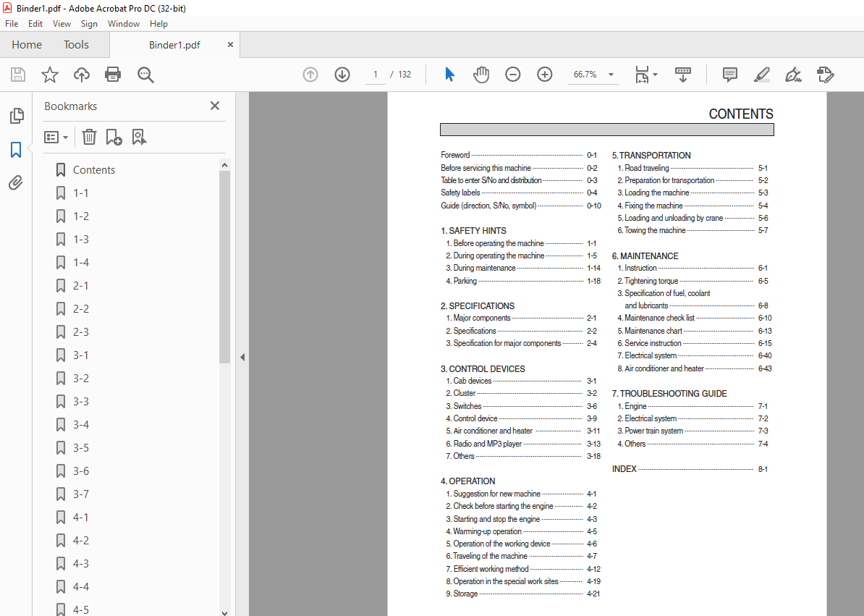The height and width of the screenshot is (616, 864).
Task: Delete selected bookmark with trash icon
Action: point(89,137)
